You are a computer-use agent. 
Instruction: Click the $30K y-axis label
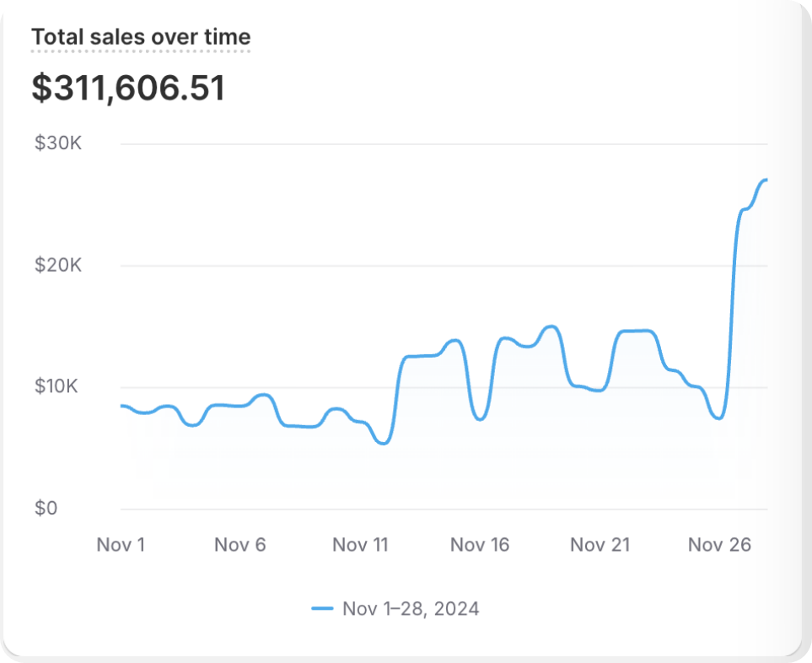point(57,143)
